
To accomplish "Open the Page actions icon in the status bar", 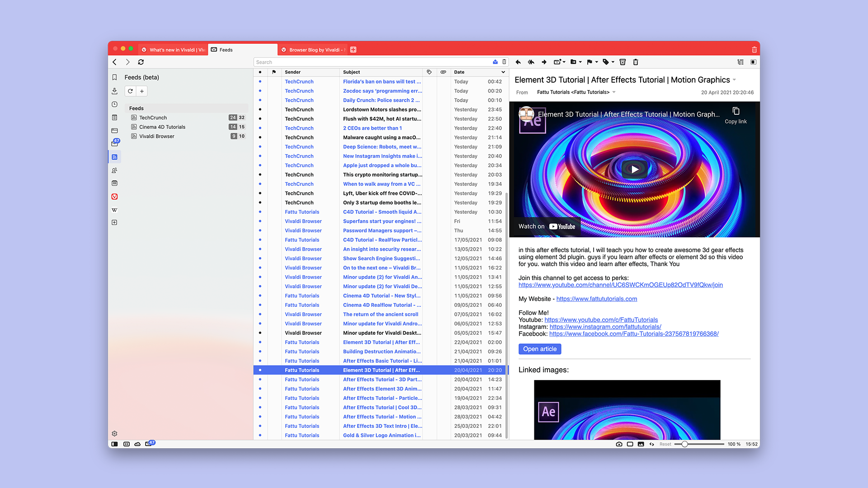I will (x=652, y=444).
